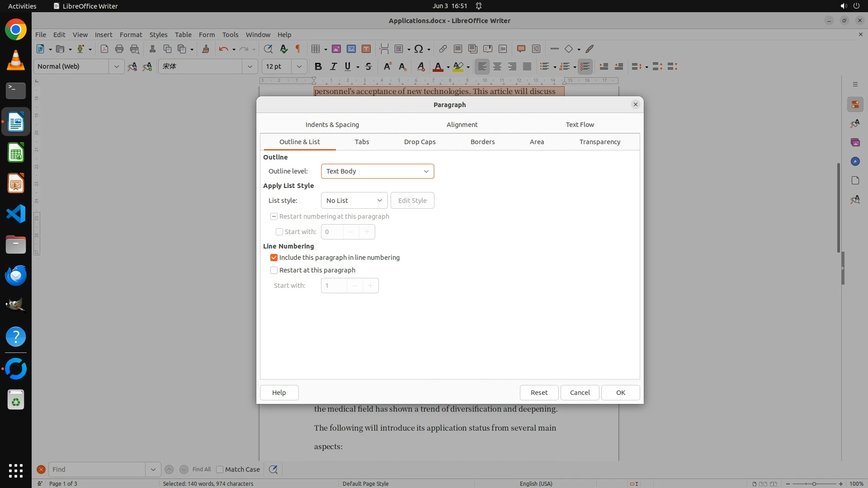This screenshot has width=868, height=488.
Task: Open the Outline level dropdown
Action: click(377, 171)
